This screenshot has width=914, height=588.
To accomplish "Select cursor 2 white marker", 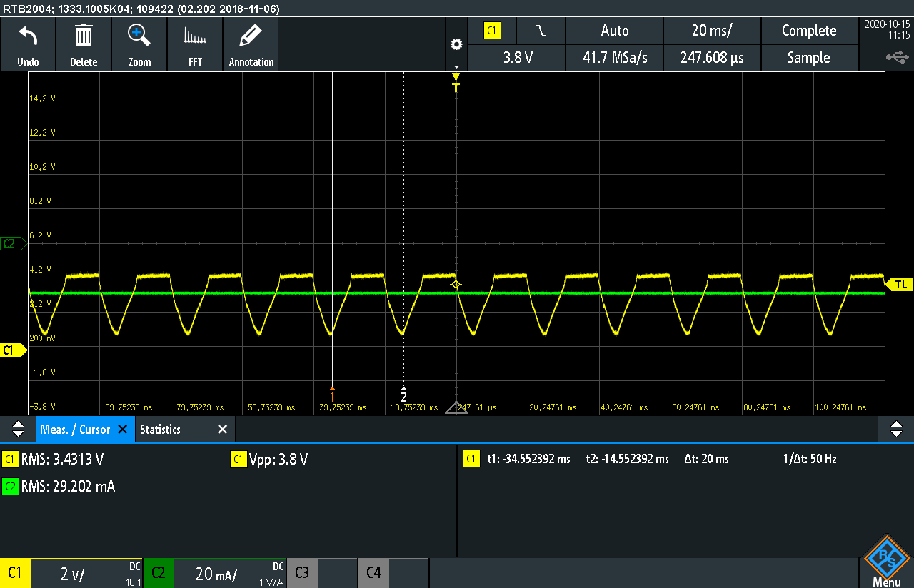I will tap(403, 395).
